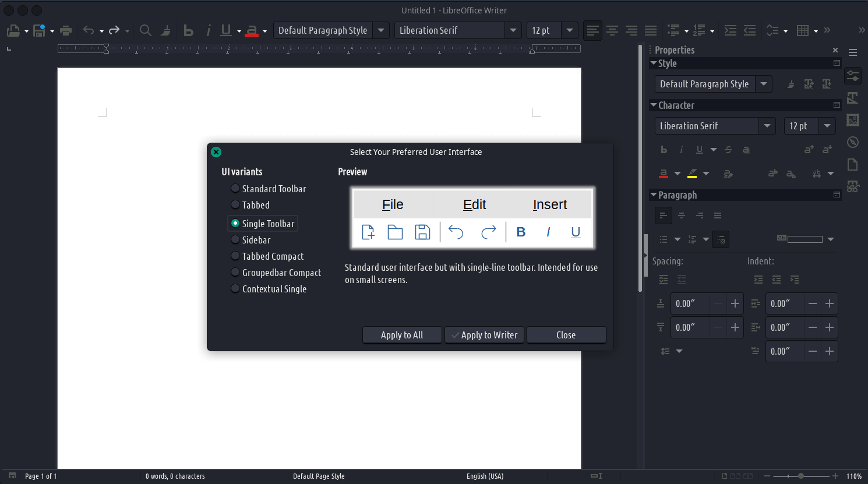868x484 pixels.
Task: Toggle unordered bullet list in toolbar
Action: [674, 30]
